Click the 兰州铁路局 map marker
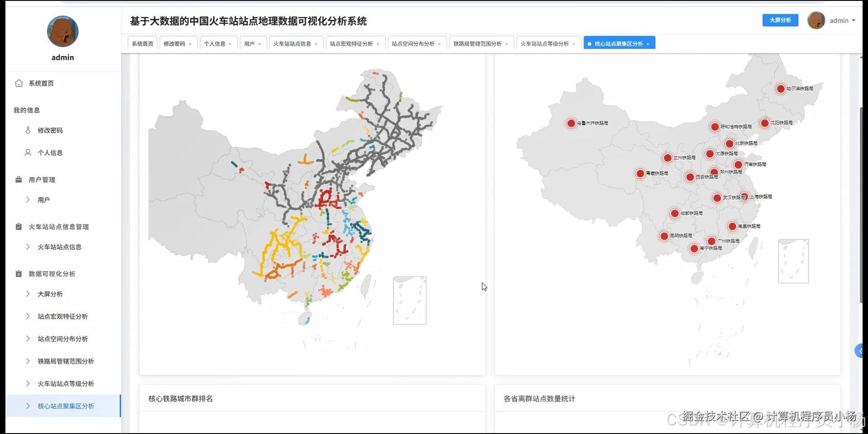 pos(667,158)
